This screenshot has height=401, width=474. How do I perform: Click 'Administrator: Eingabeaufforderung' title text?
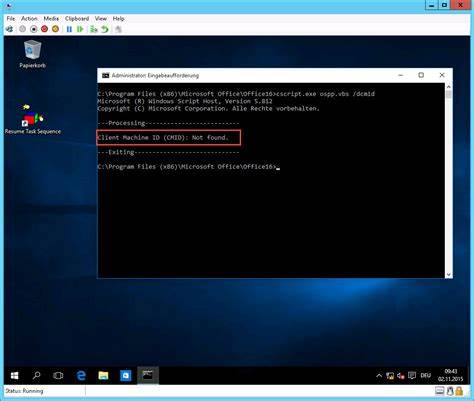pyautogui.click(x=155, y=76)
